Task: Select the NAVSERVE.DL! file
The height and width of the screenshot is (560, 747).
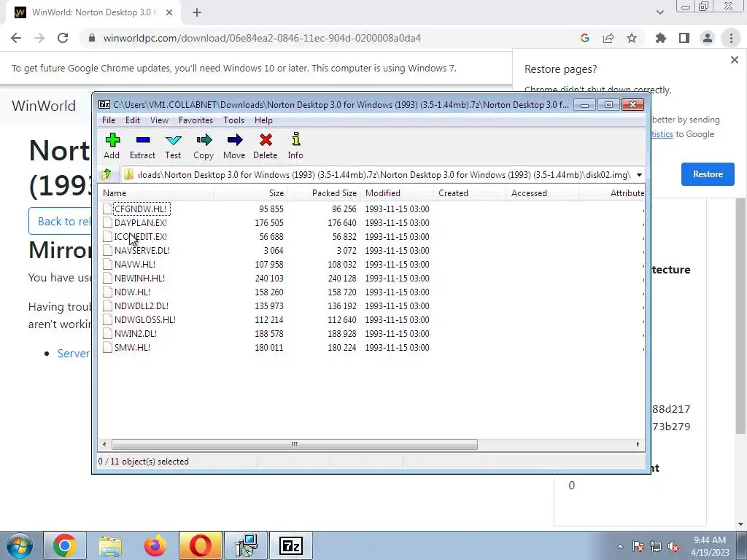Action: tap(142, 251)
